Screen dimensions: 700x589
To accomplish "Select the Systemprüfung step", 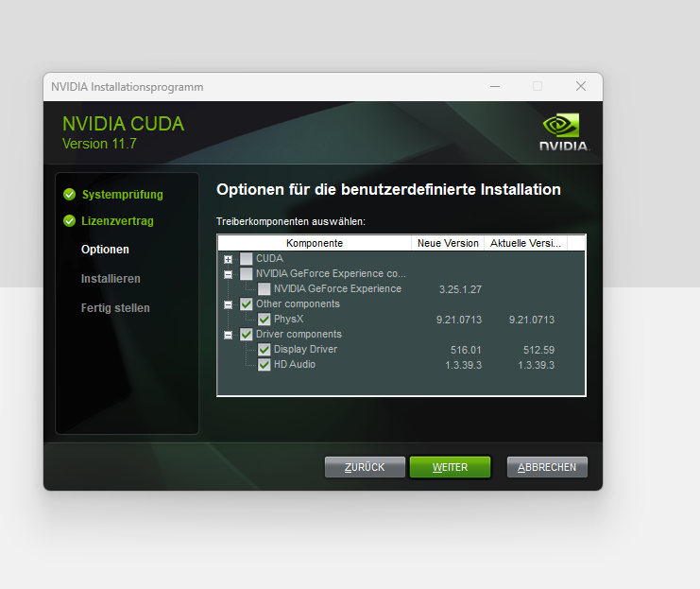I will (122, 195).
